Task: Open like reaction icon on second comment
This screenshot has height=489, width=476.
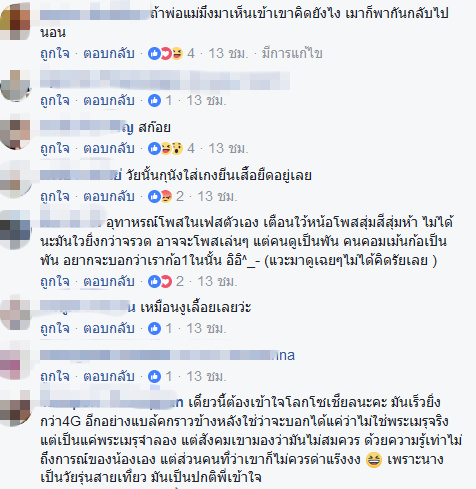Action: (x=154, y=100)
